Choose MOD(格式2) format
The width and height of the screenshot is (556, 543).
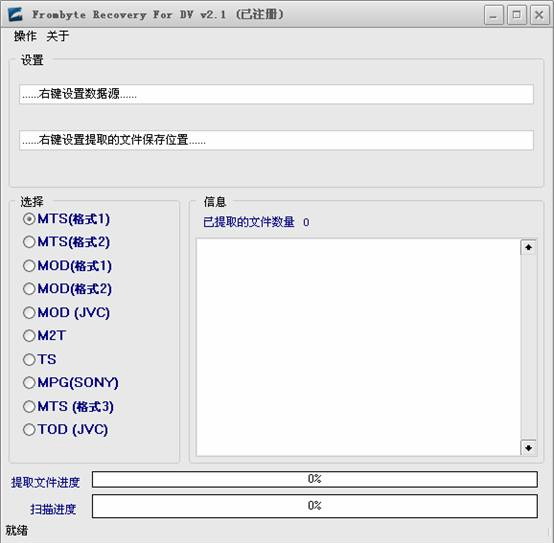(x=67, y=289)
